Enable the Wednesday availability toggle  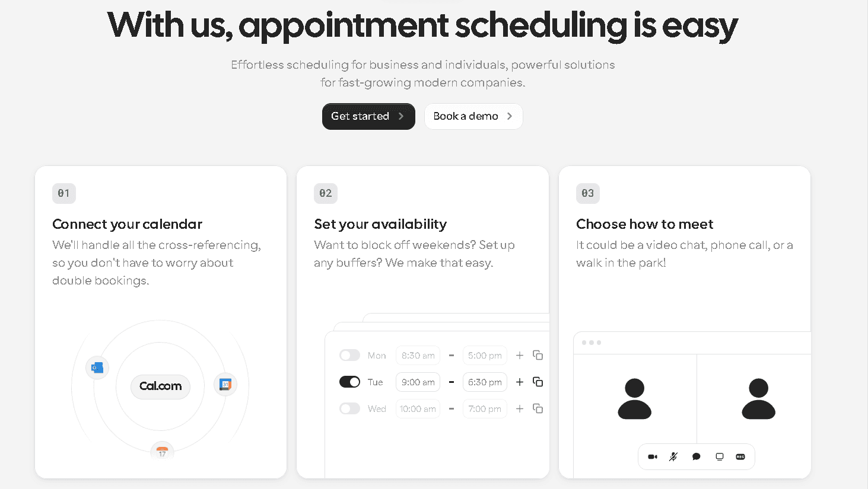pyautogui.click(x=350, y=408)
